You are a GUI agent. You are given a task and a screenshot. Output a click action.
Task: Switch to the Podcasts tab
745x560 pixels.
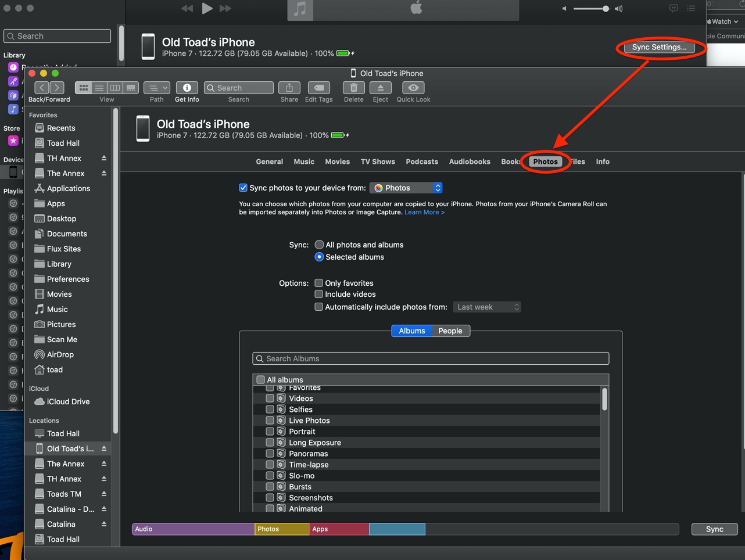click(x=422, y=161)
